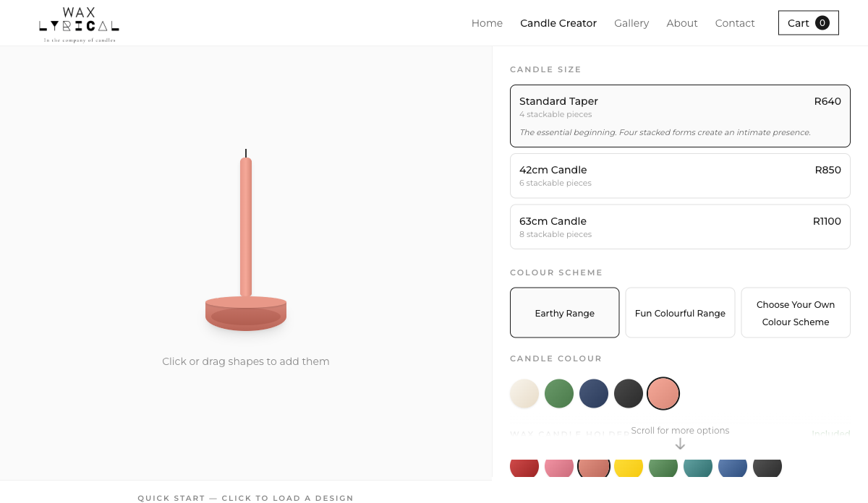
Task: Click the Wax Lyrical logo
Action: coord(79,25)
